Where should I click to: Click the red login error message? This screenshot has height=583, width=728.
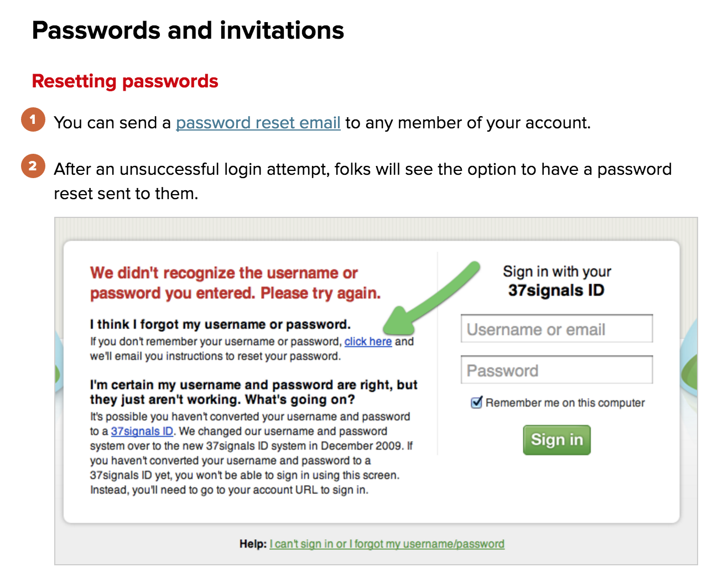point(235,283)
